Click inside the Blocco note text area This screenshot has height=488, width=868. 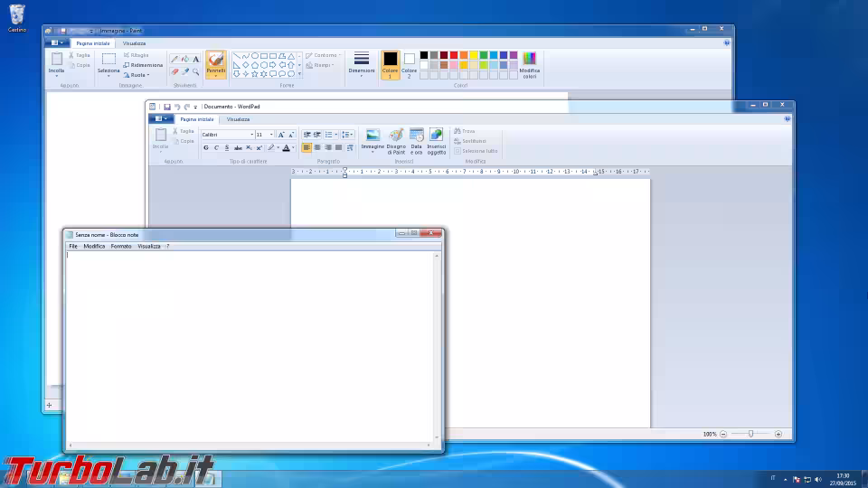pyautogui.click(x=250, y=343)
